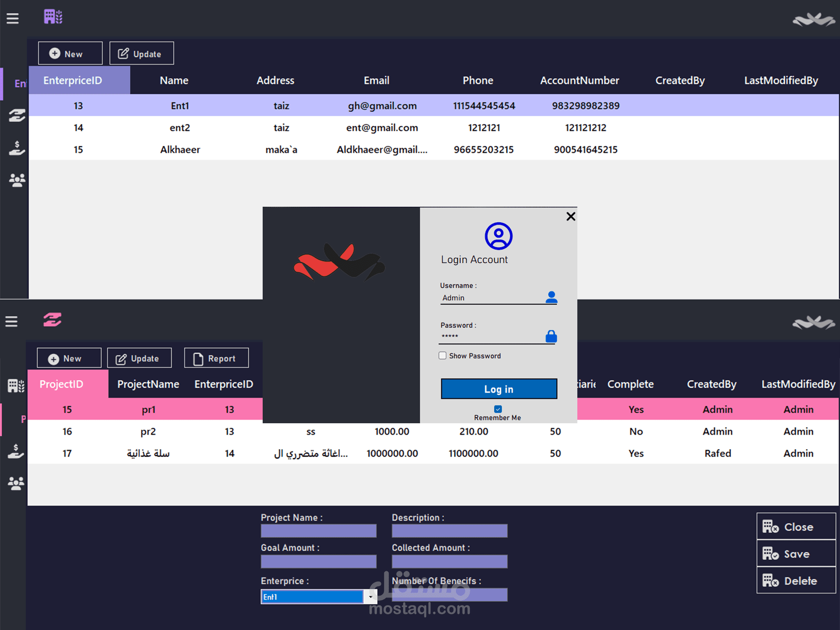This screenshot has width=840, height=630.
Task: Click the Close button in project form
Action: pos(796,527)
